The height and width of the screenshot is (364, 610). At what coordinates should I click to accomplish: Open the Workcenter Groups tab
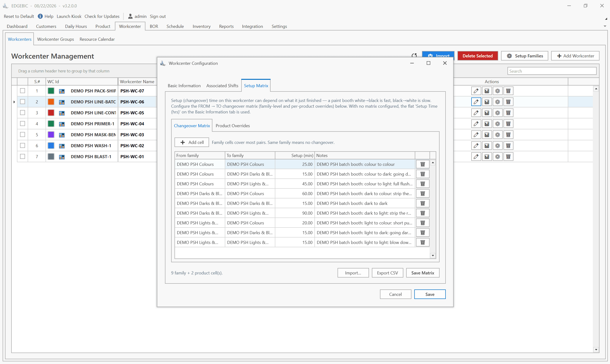click(56, 39)
